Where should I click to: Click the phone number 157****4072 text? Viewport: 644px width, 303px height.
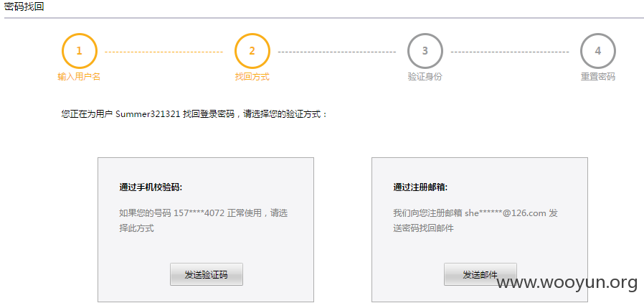[199, 213]
